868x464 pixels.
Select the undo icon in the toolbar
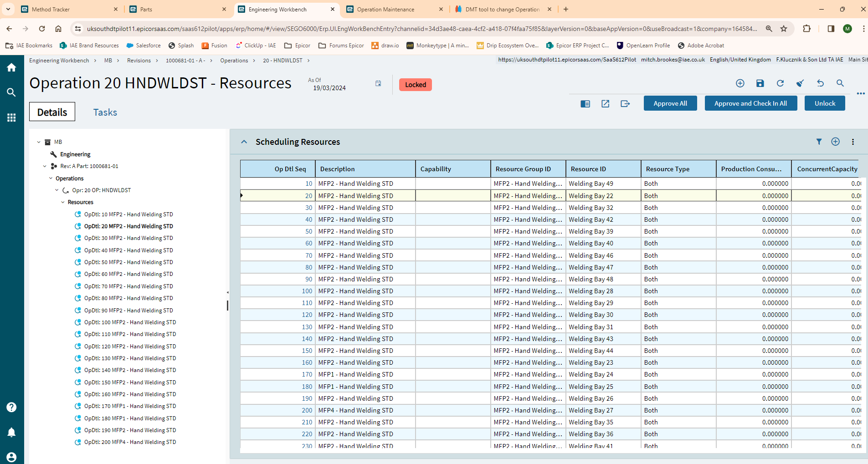(x=820, y=83)
